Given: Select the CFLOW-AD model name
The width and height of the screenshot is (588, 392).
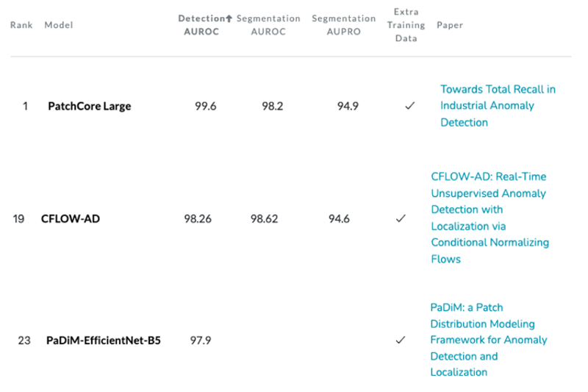Looking at the screenshot, I should pyautogui.click(x=71, y=218).
